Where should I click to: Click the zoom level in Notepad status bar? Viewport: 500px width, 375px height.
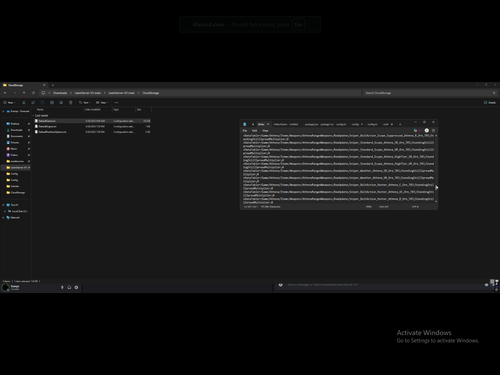(369, 207)
